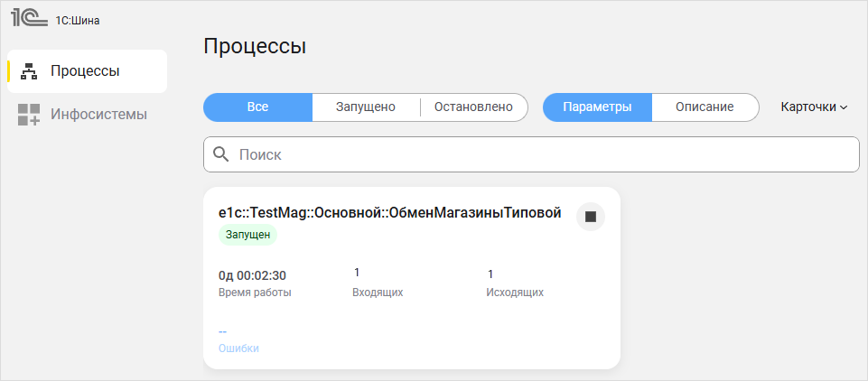
Task: Stop the process with square button
Action: pyautogui.click(x=591, y=217)
